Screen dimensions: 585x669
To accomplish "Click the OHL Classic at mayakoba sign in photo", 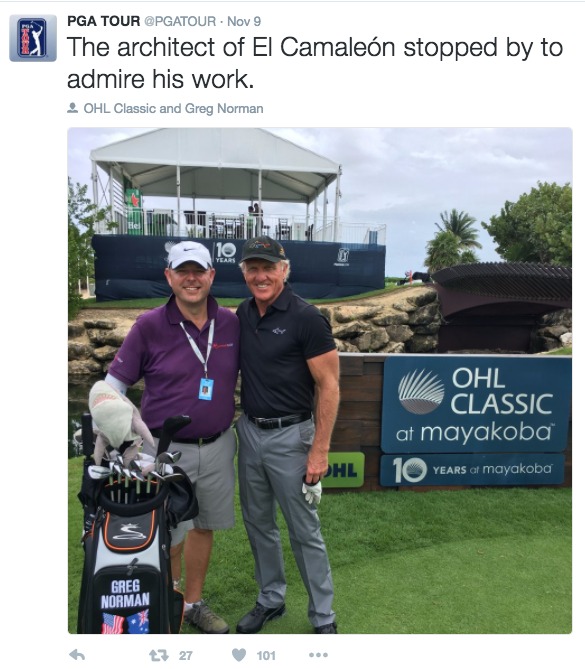I will 475,404.
